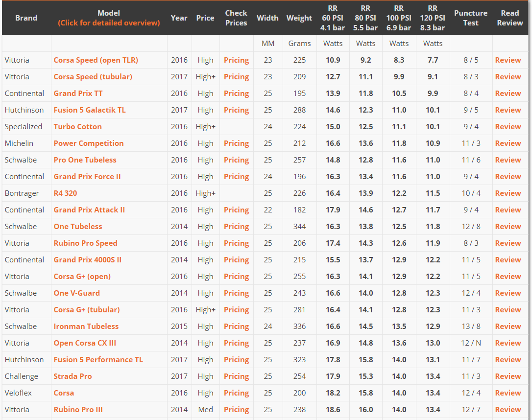Open Corsa G+ (open) model link

(82, 277)
